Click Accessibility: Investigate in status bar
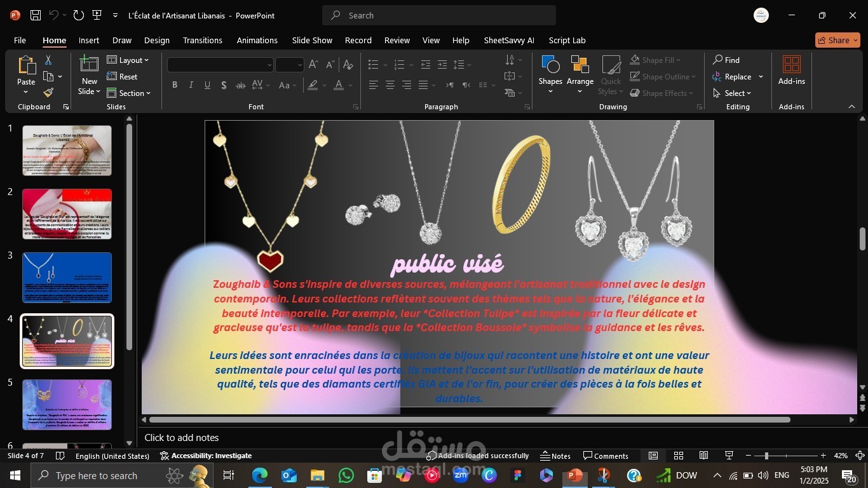 click(x=206, y=456)
